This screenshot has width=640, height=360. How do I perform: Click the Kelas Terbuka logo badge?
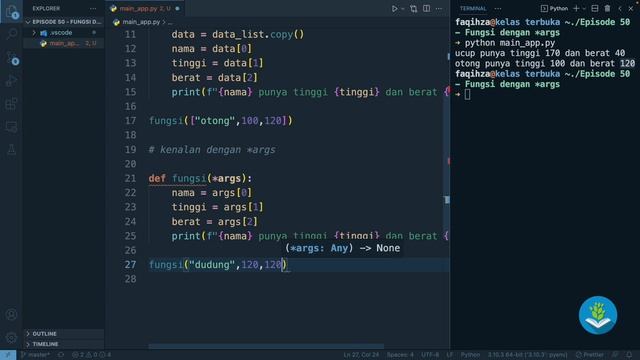[x=598, y=315]
